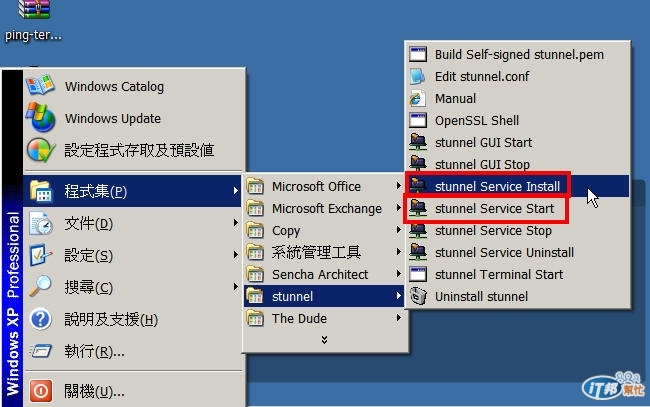This screenshot has height=407, width=650.
Task: Click the stunnel GUI Start icon
Action: pyautogui.click(x=418, y=142)
